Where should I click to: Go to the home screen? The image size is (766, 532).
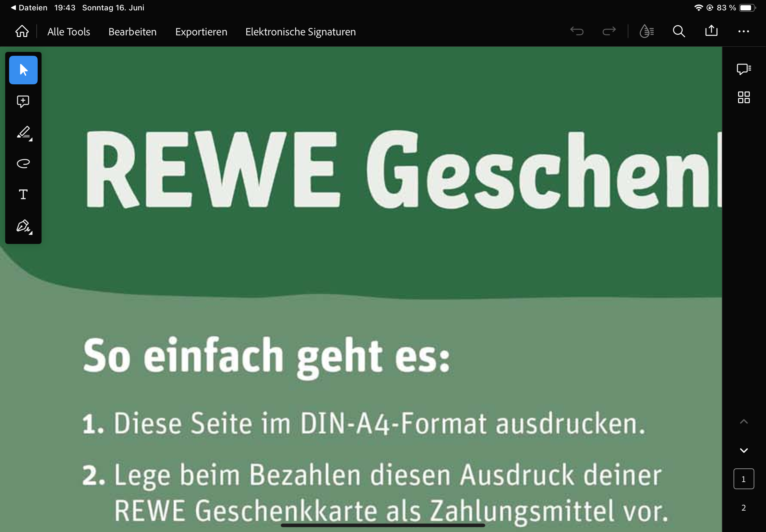click(x=22, y=31)
